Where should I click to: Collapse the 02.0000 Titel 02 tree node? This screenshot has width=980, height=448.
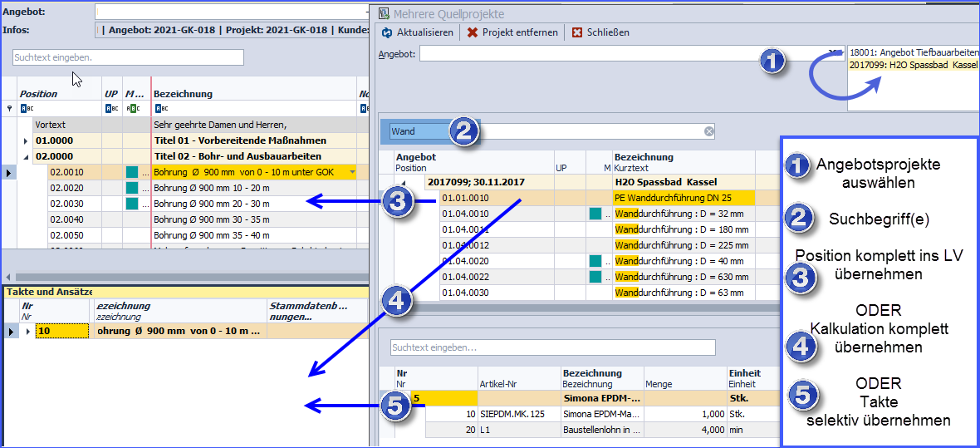tap(26, 156)
